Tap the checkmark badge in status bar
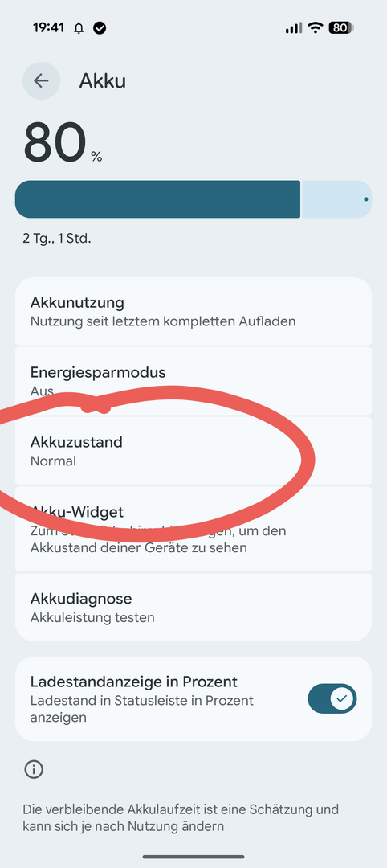This screenshot has height=868, width=387. (x=100, y=27)
